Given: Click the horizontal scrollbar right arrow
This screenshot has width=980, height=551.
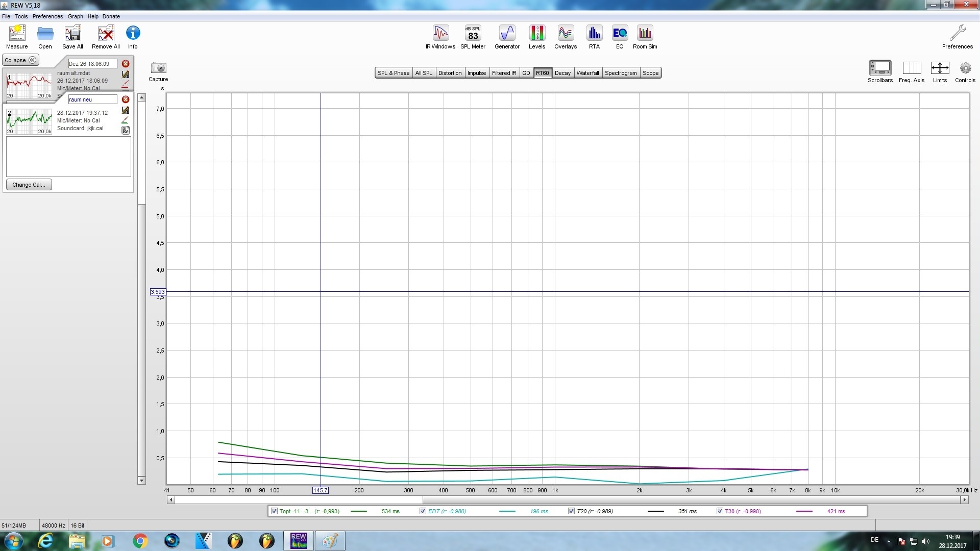Looking at the screenshot, I should pos(965,500).
